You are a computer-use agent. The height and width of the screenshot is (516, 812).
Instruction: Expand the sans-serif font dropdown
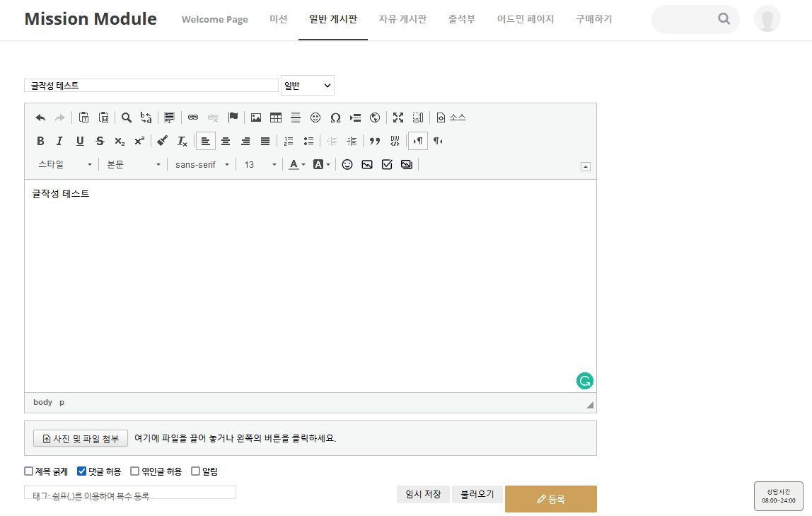tap(202, 164)
